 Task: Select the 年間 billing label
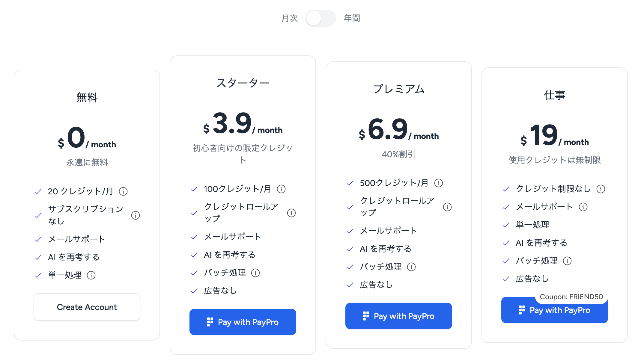352,18
